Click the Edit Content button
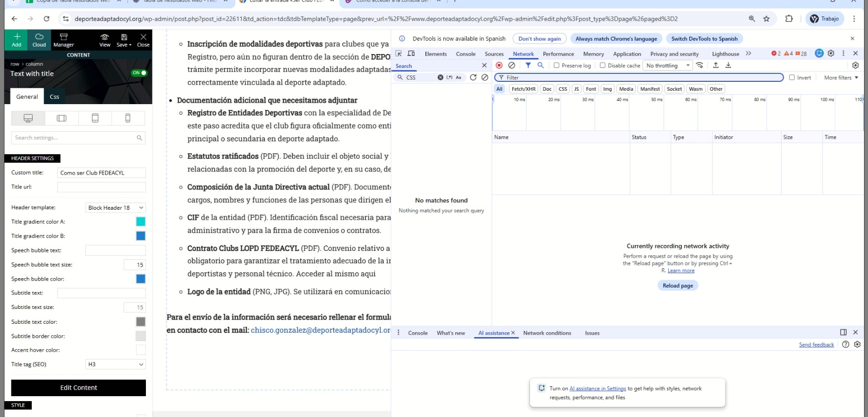 point(78,388)
